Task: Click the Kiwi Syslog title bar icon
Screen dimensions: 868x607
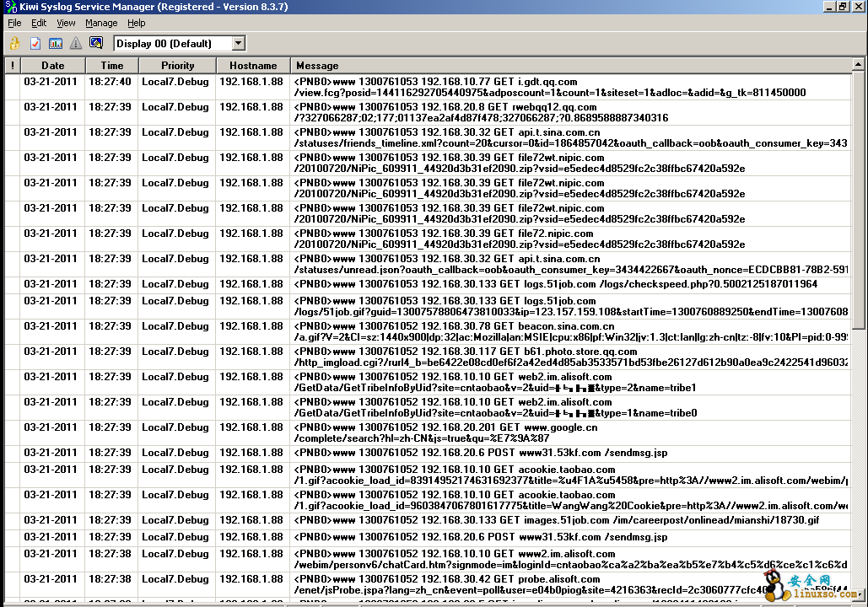Action: click(x=8, y=7)
